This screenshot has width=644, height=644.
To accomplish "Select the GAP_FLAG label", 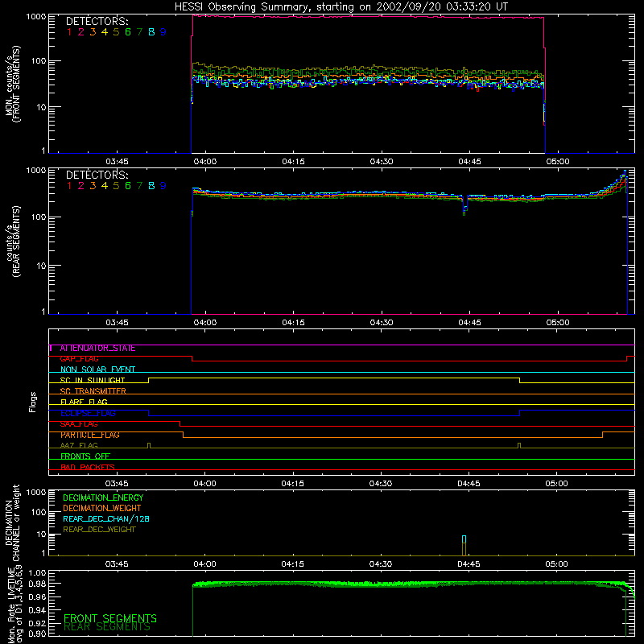I will click(x=79, y=359).
